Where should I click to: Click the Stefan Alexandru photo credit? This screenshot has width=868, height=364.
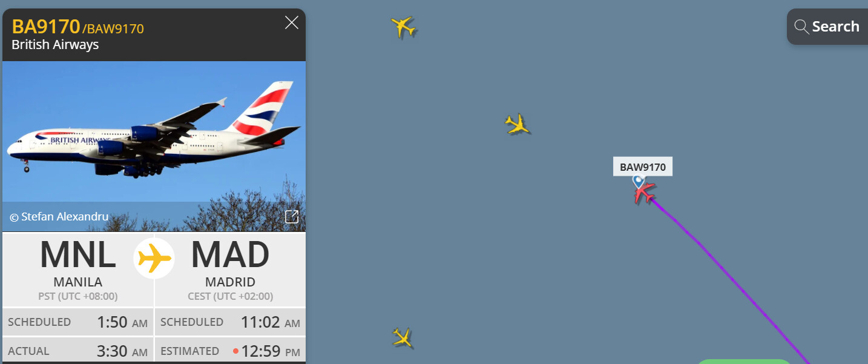(59, 216)
